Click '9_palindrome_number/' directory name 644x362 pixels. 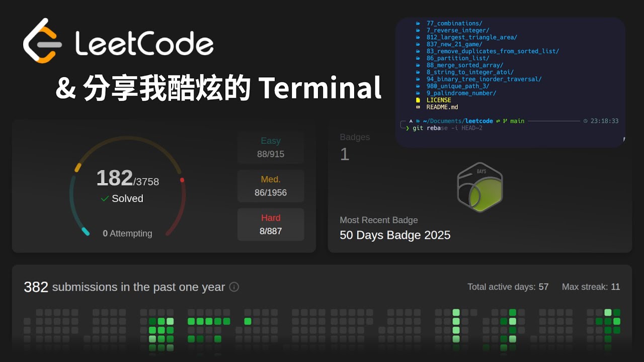pos(461,94)
